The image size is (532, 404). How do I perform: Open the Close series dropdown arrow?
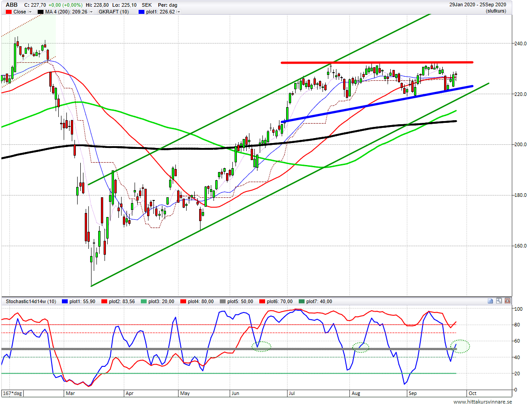pos(30,12)
